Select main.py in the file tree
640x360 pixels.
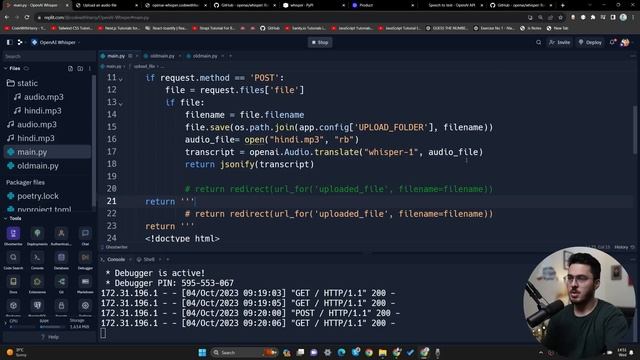point(47,152)
